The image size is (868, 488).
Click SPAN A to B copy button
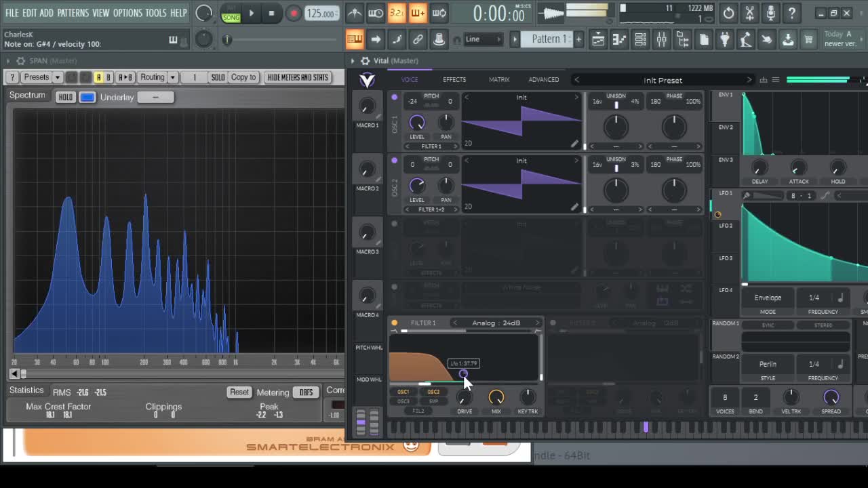coord(125,77)
